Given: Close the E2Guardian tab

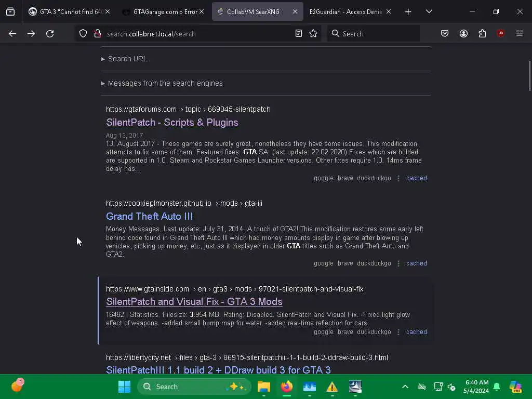Looking at the screenshot, I should coord(389,12).
